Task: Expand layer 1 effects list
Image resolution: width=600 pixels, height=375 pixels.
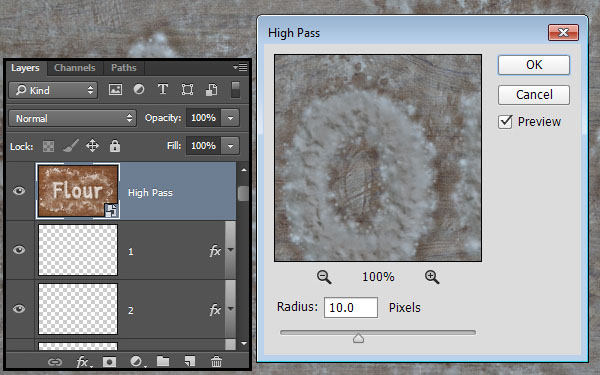Action: coord(230,250)
